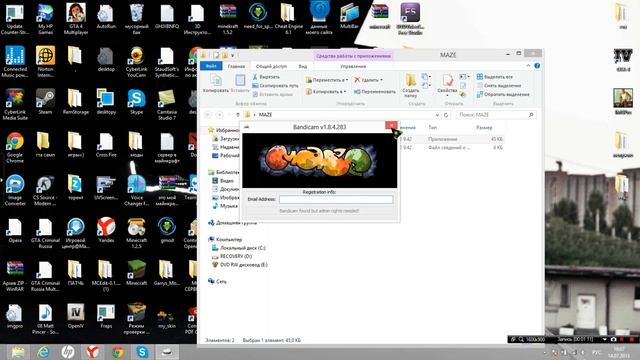The height and width of the screenshot is (360, 640).
Task: Open the Файл ribbon tab
Action: [x=211, y=66]
